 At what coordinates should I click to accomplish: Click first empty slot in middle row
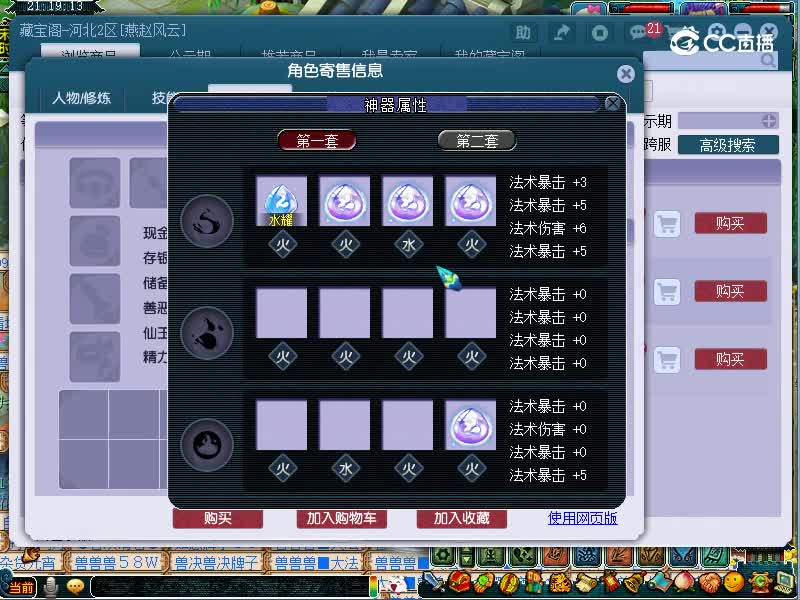coord(281,313)
